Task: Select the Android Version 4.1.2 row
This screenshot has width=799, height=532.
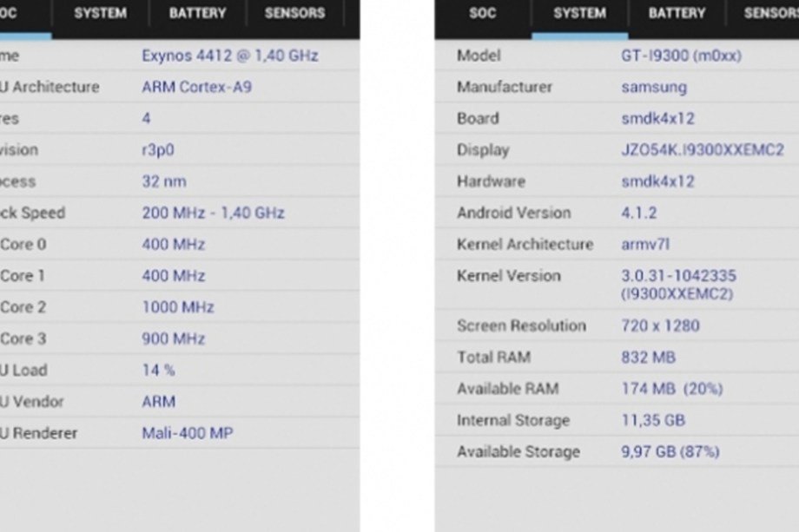Action: click(x=617, y=213)
